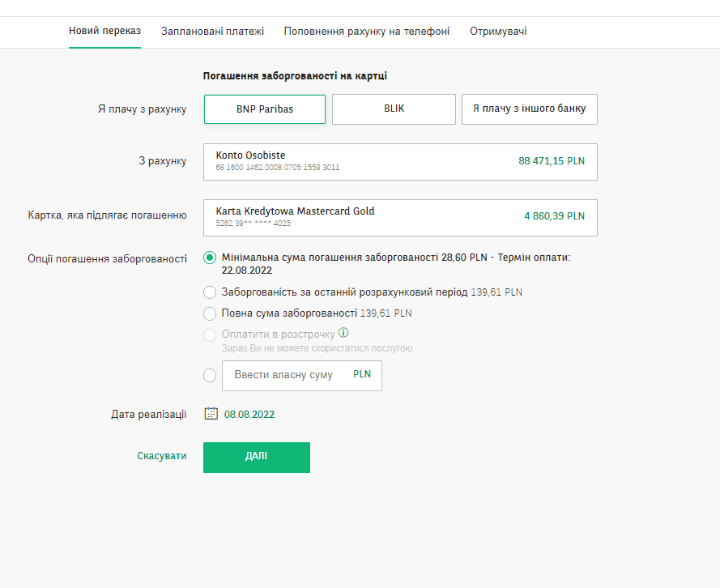
Task: Select 'Заборгованість за останній розрахунковий період' option
Action: 210,292
